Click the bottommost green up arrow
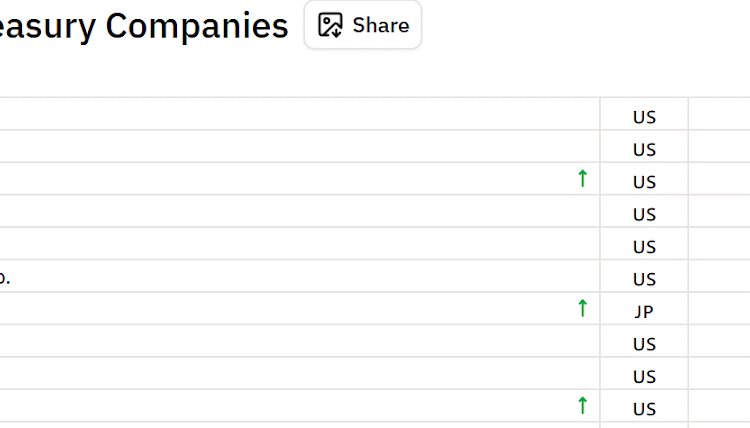750x428 pixels. pyautogui.click(x=583, y=406)
